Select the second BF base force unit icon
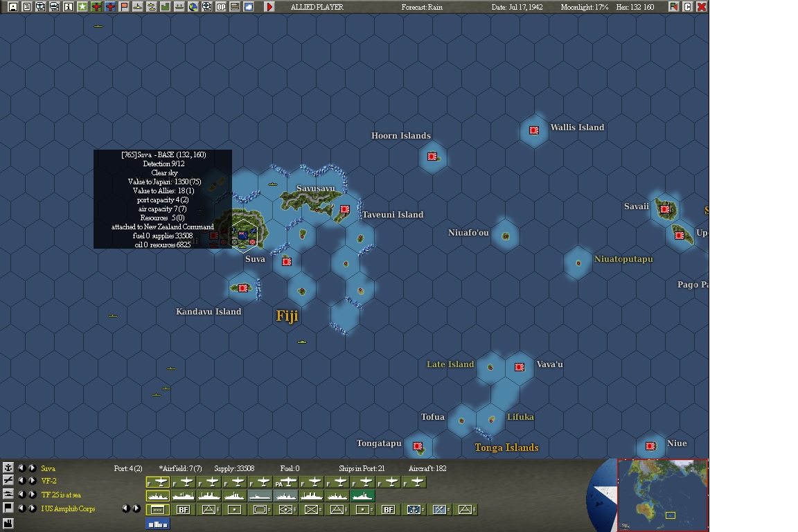 coord(389,509)
